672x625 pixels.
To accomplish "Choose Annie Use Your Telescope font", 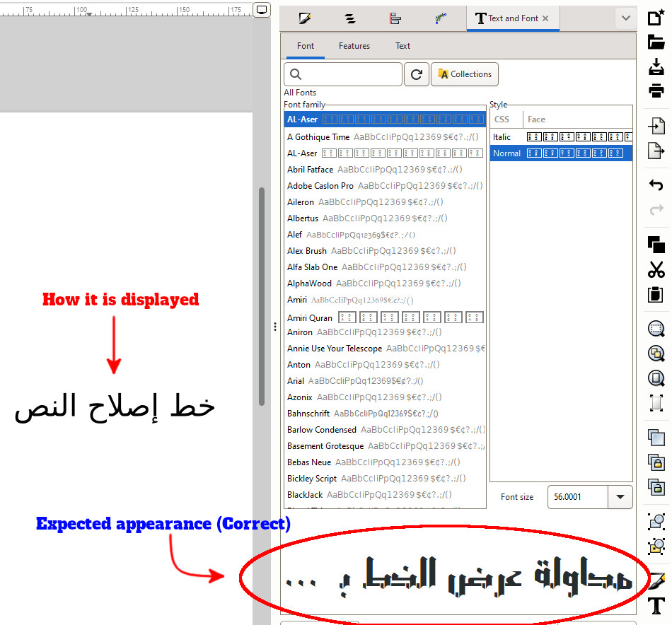I will click(x=385, y=349).
